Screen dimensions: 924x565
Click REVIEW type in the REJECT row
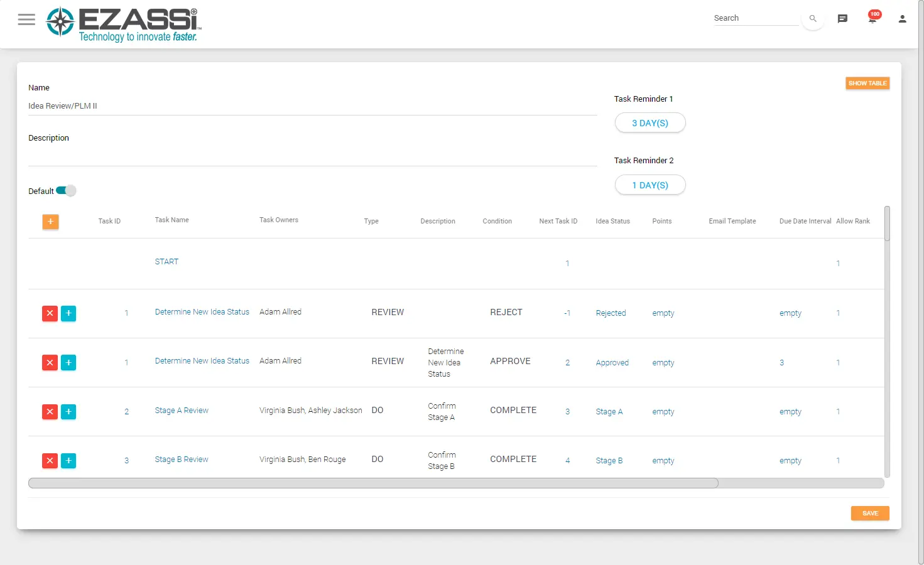pos(388,312)
